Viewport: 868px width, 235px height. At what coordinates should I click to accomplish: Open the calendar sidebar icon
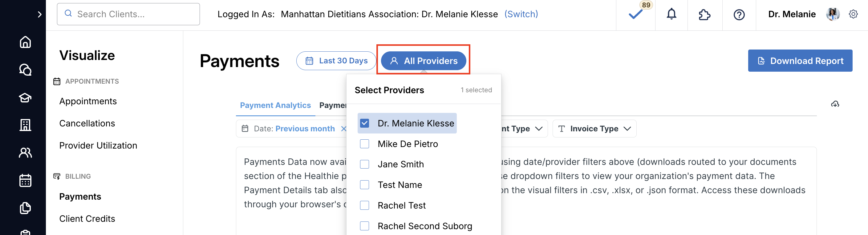25,181
